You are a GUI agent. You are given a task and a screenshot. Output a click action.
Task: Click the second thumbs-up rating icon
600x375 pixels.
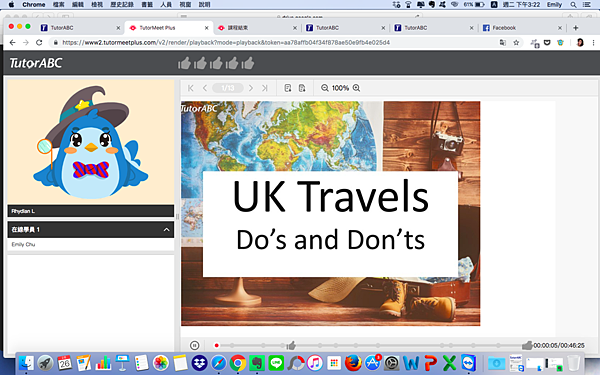[x=200, y=63]
